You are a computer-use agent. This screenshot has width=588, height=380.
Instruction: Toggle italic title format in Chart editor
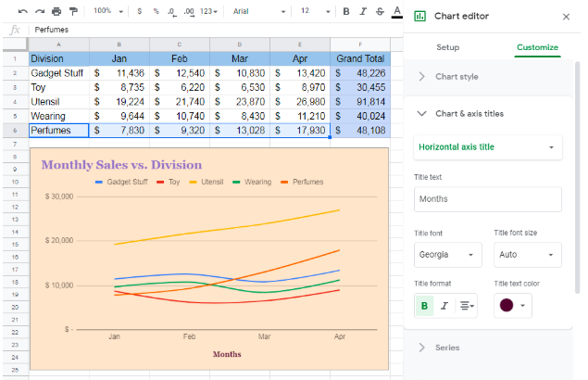pyautogui.click(x=444, y=306)
